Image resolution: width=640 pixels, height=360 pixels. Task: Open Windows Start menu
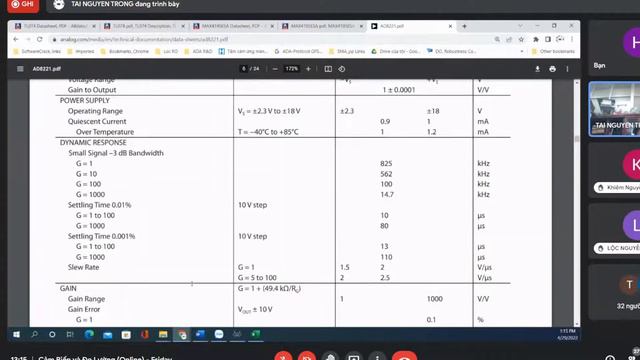click(x=16, y=334)
